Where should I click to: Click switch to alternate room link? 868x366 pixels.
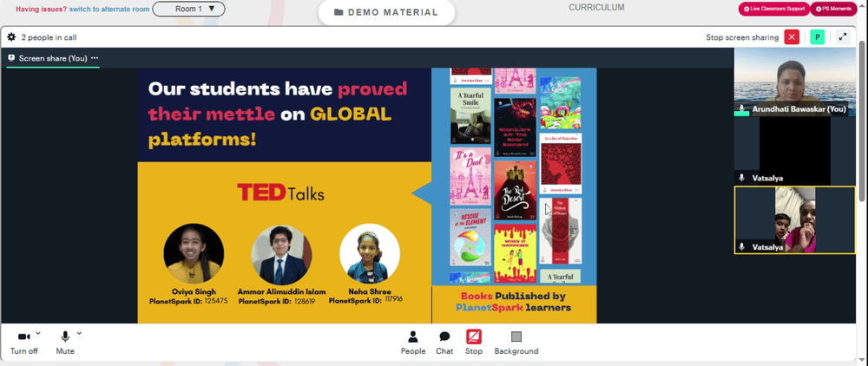[x=109, y=10]
